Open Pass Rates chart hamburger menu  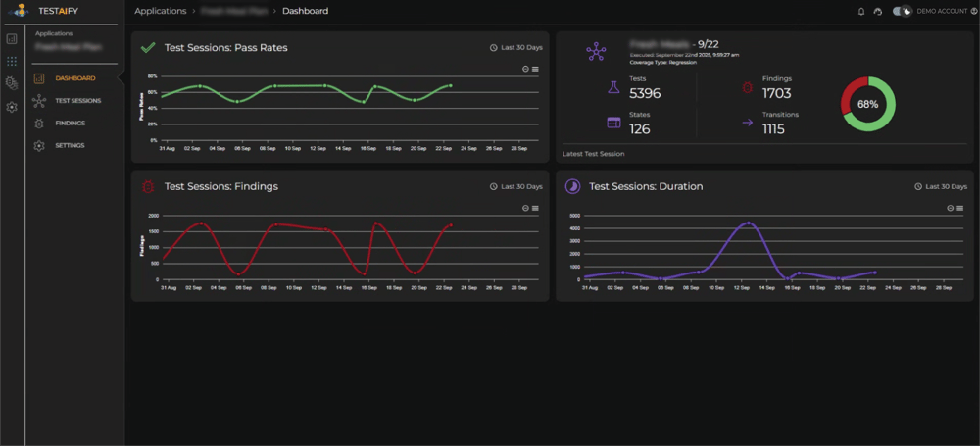tap(535, 69)
